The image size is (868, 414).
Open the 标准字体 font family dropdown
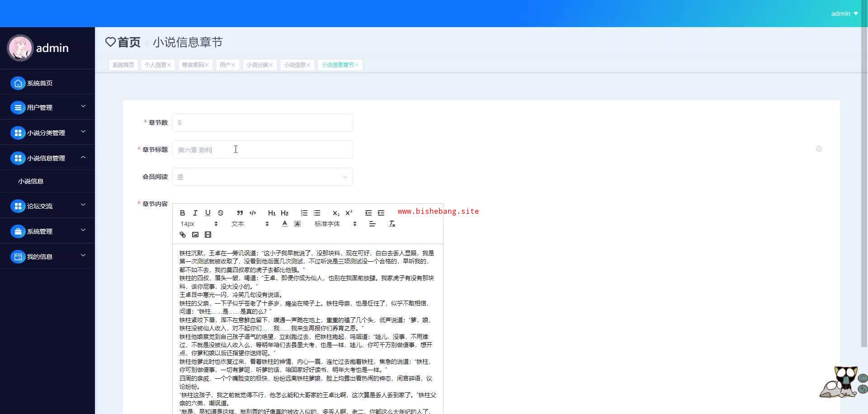(x=335, y=224)
